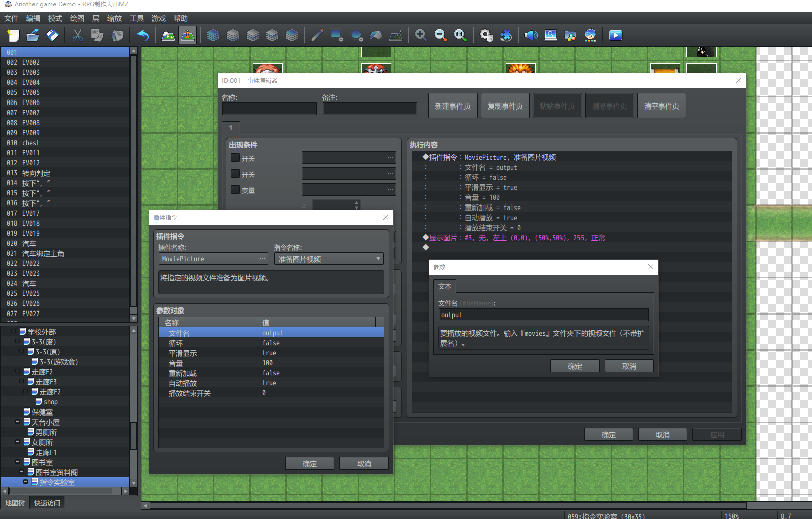Click the Undo arrow icon
812x519 pixels.
143,35
